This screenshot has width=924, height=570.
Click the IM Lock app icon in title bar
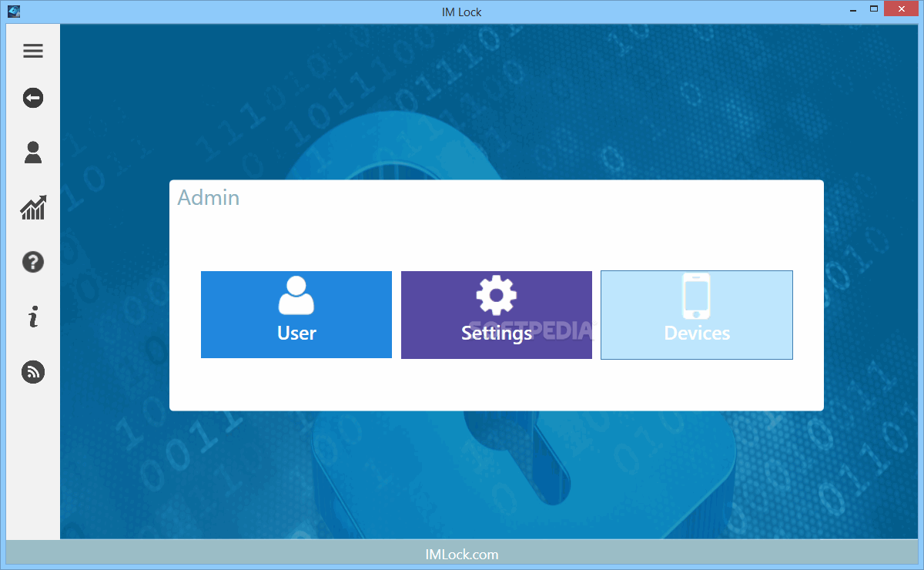(x=13, y=11)
